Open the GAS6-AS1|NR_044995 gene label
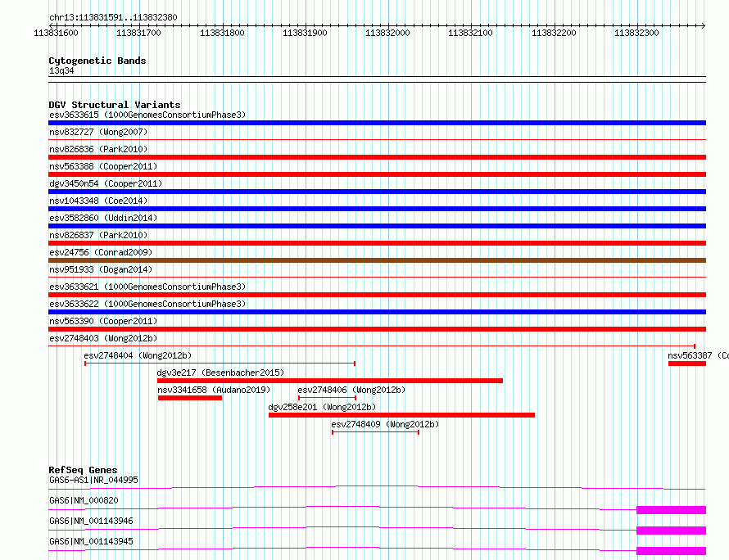729x560 pixels. click(93, 480)
